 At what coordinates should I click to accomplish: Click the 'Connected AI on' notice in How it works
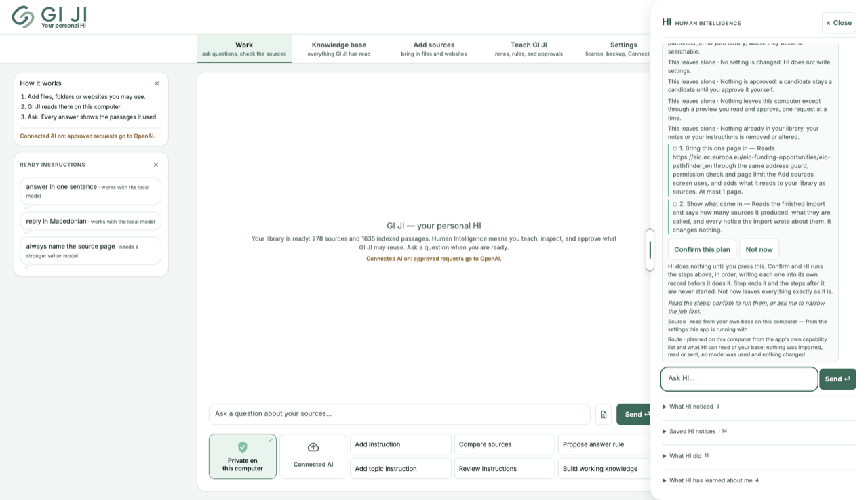pos(87,136)
